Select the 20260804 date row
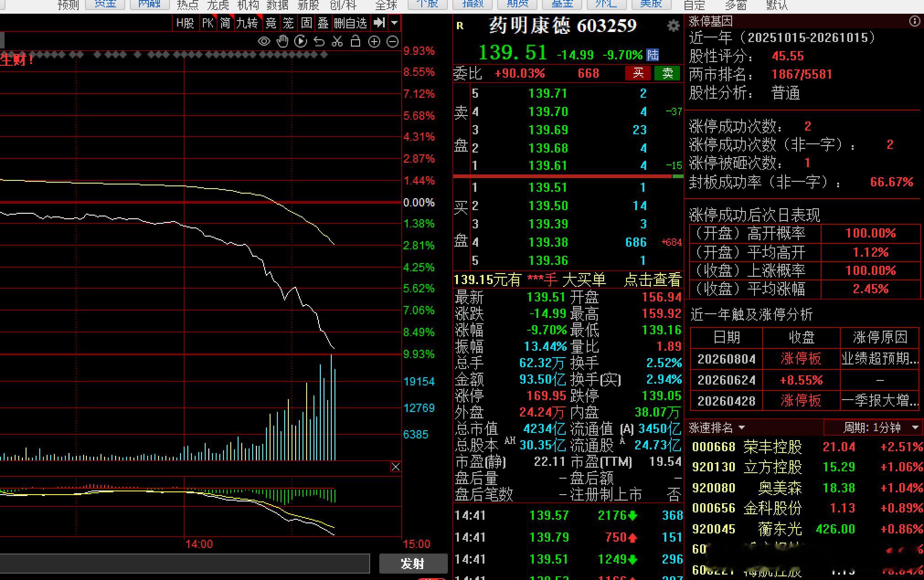The width and height of the screenshot is (924, 580). (x=804, y=359)
